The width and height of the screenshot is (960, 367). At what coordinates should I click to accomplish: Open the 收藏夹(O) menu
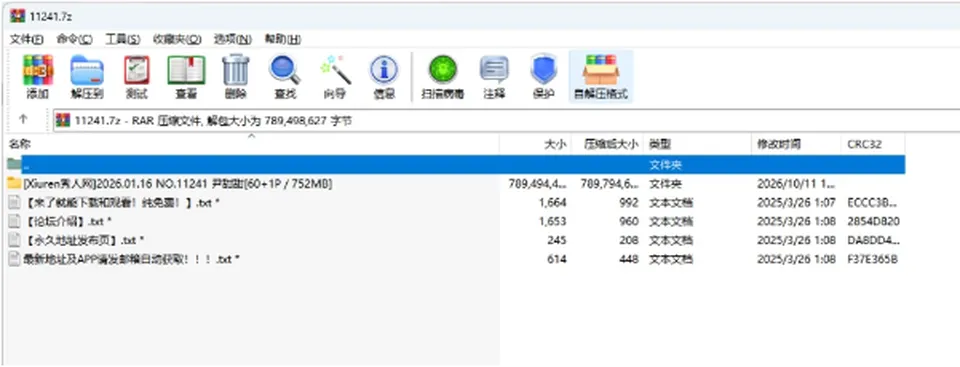(177, 39)
